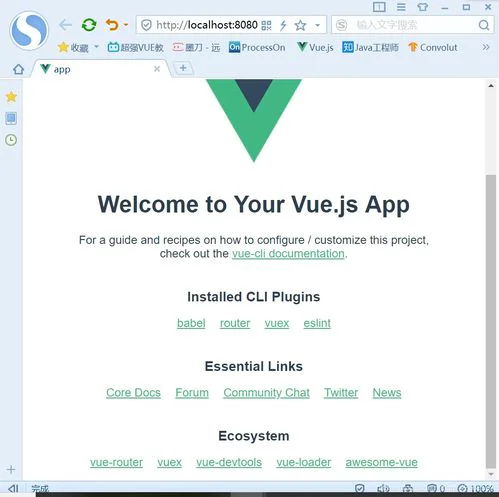499x497 pixels.
Task: Click the status bar icon right of the speaker
Action: point(407,489)
